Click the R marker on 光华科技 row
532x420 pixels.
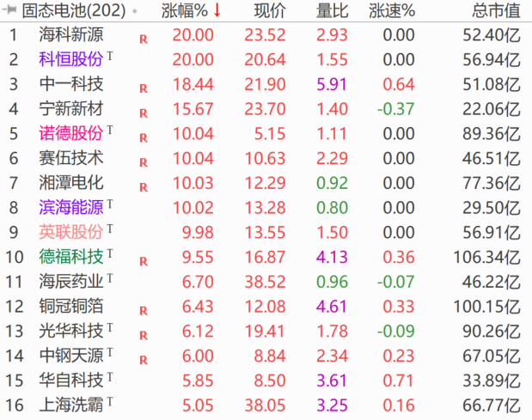pos(144,335)
